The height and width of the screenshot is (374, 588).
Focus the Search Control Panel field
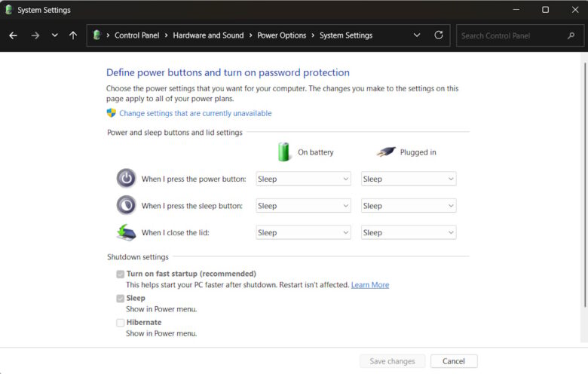coord(519,35)
